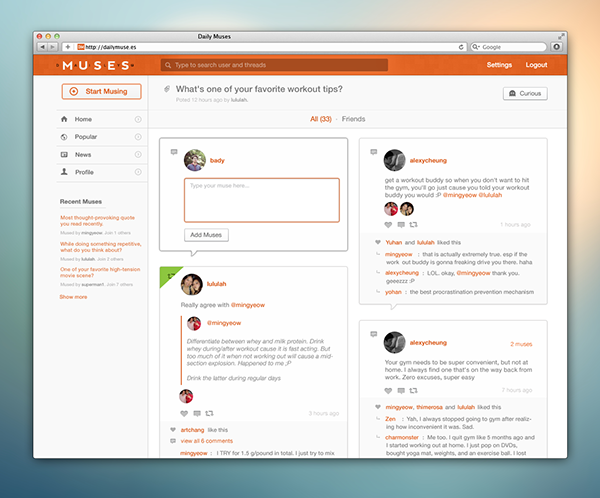
Task: Click the green re-muse corner badge on lululah's card
Action: (x=168, y=274)
